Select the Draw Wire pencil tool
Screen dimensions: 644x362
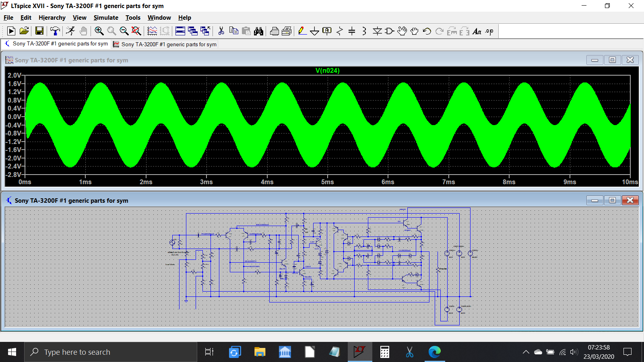(x=302, y=31)
